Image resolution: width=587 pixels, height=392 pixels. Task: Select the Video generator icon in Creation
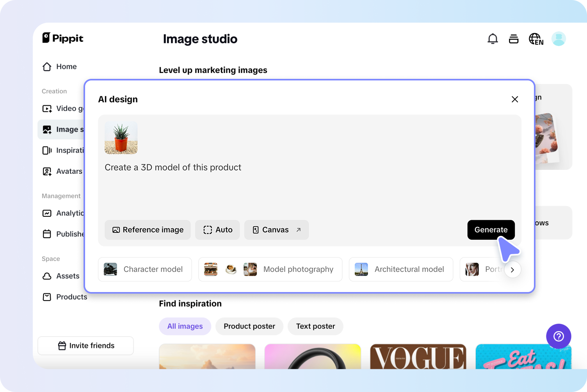[47, 108]
